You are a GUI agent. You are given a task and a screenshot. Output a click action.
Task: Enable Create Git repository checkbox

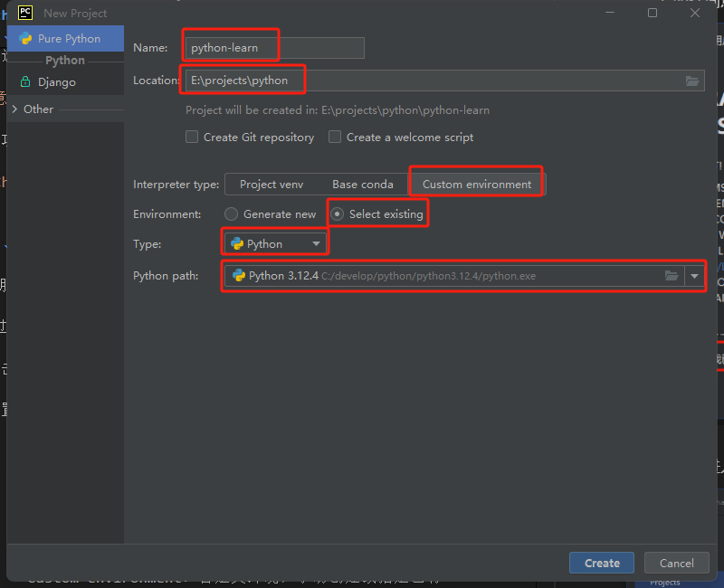192,138
